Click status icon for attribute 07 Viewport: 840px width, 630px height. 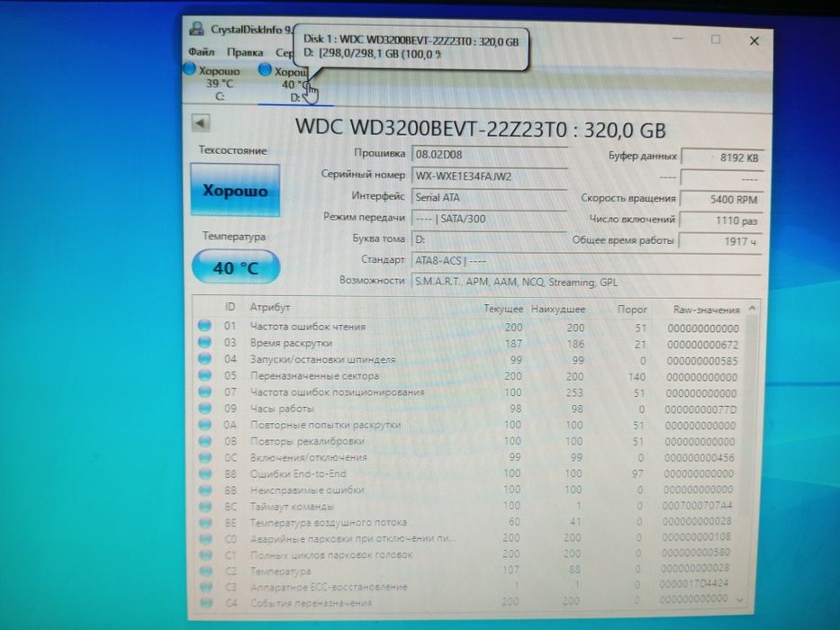point(204,391)
